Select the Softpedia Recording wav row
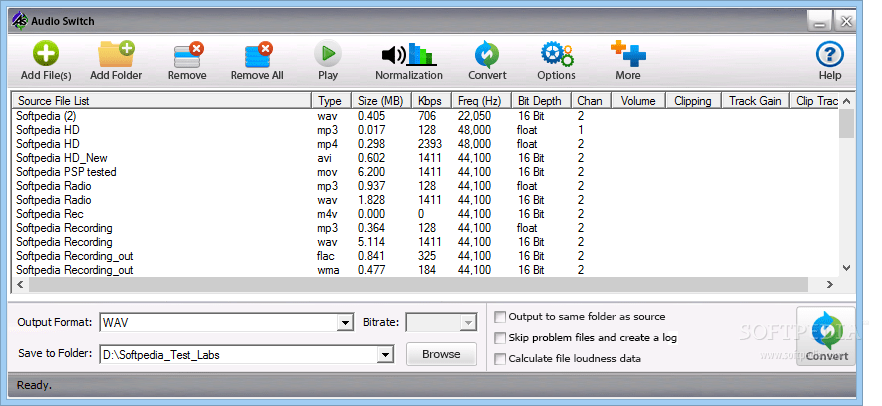 click(x=425, y=242)
